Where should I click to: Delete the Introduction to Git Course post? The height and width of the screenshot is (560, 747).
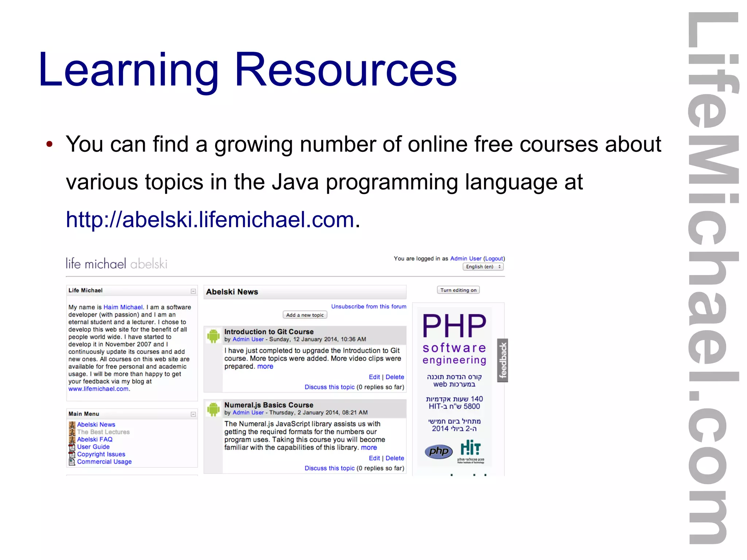395,377
